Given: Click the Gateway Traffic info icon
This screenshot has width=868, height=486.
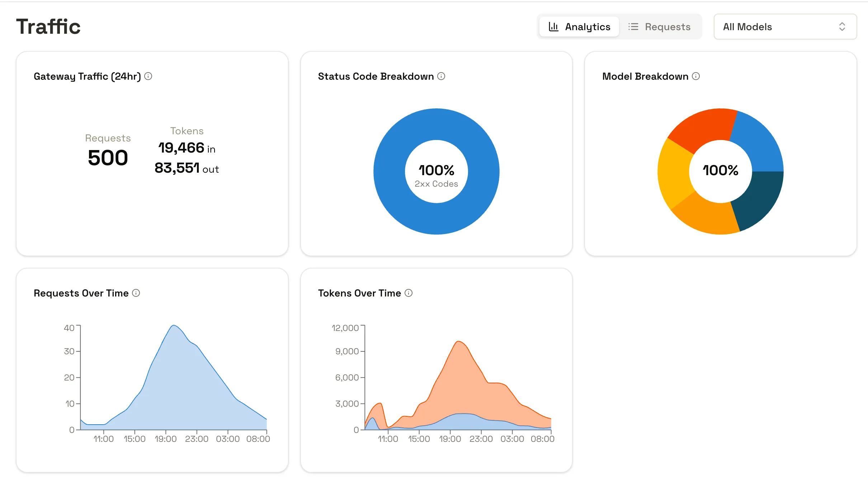Looking at the screenshot, I should tap(148, 76).
